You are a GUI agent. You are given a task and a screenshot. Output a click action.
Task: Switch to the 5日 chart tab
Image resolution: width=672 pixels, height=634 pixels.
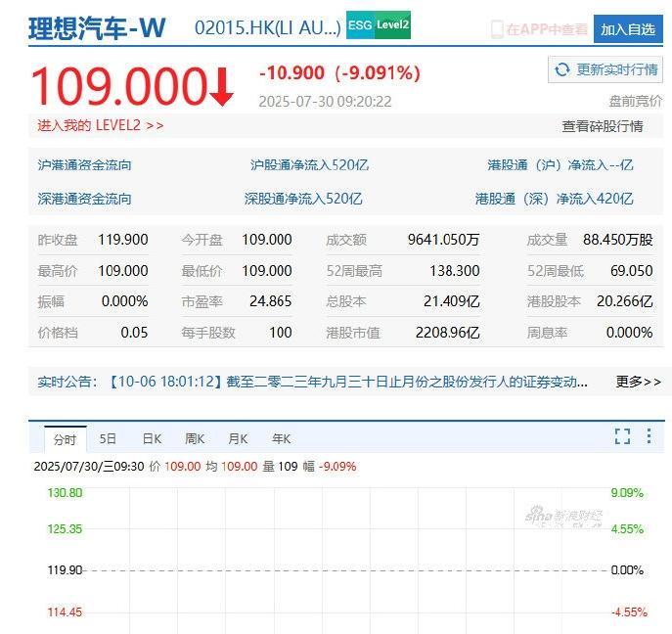[x=108, y=439]
